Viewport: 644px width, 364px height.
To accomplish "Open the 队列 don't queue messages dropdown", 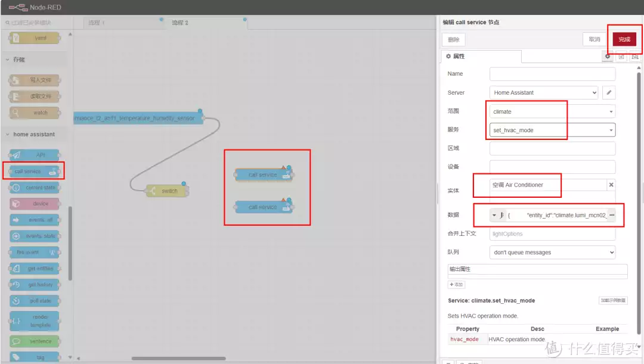I will point(552,253).
